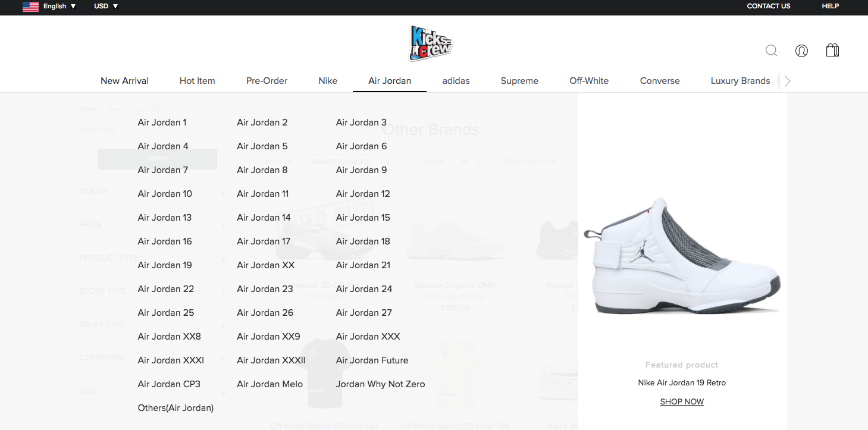This screenshot has width=868, height=430.
Task: Select the Air Jordan nav tab
Action: click(x=390, y=81)
